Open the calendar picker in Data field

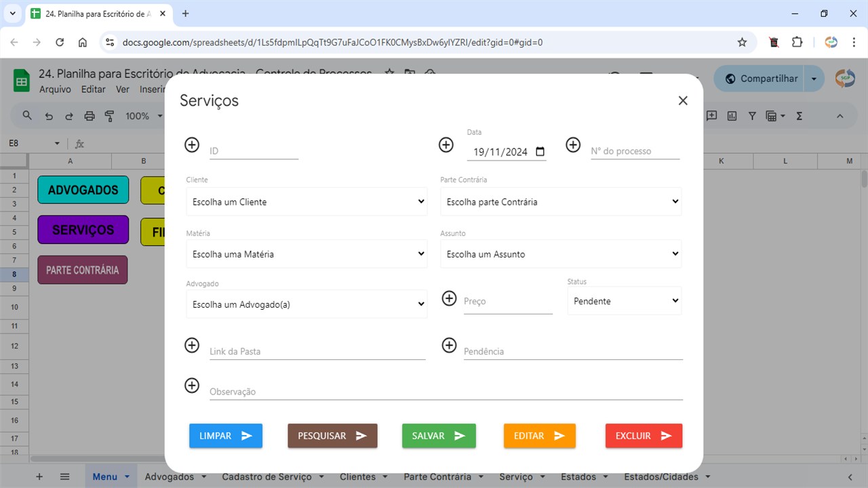pos(540,152)
